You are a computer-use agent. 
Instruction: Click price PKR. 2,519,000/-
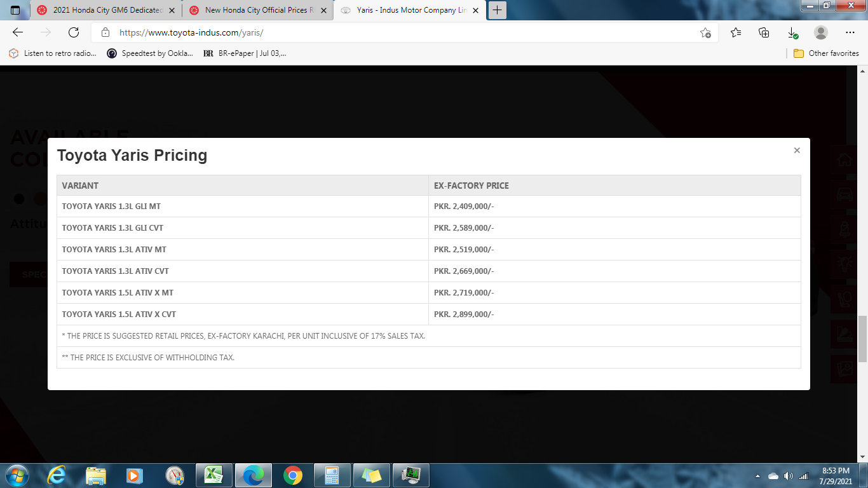[x=464, y=249]
